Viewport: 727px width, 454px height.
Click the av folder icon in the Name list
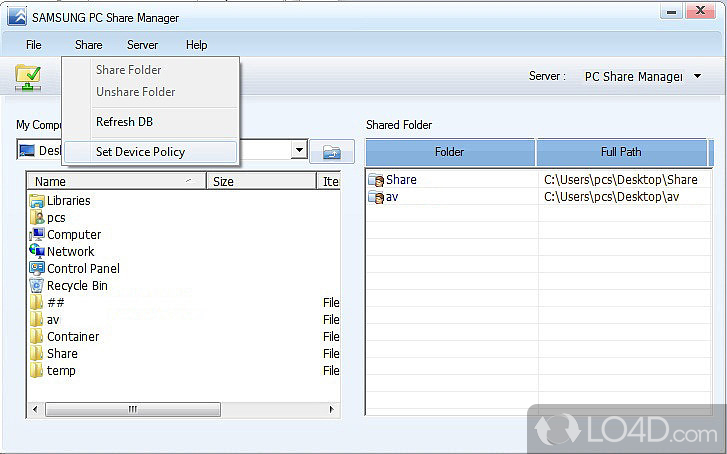coord(37,320)
